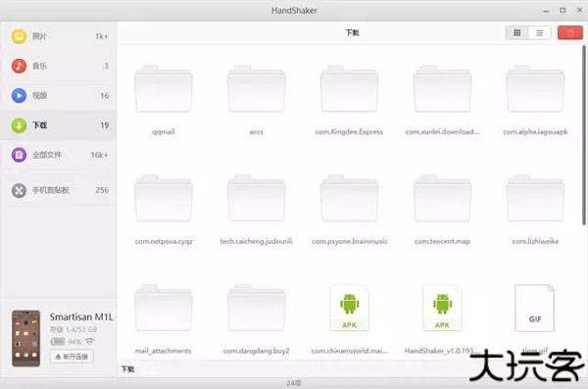Open the purple All Files category icon
The height and width of the screenshot is (389, 588).
point(19,155)
